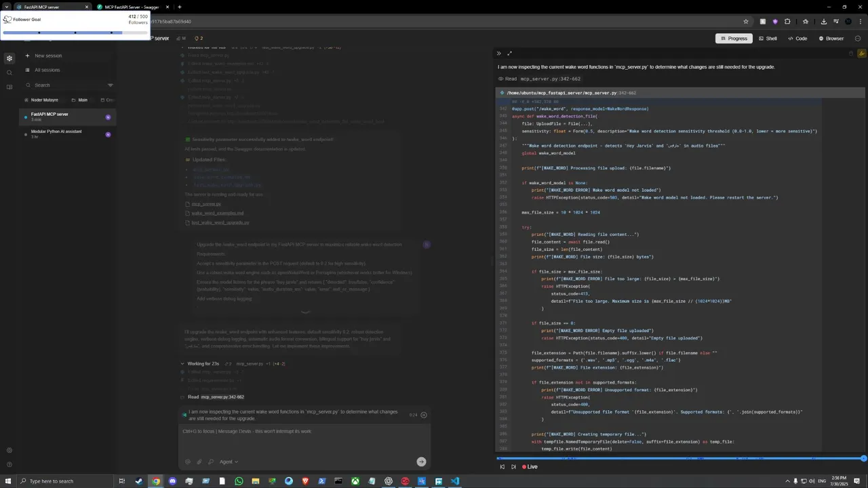This screenshot has width=868, height=488.
Task: Switch to Code tab
Action: click(x=797, y=39)
